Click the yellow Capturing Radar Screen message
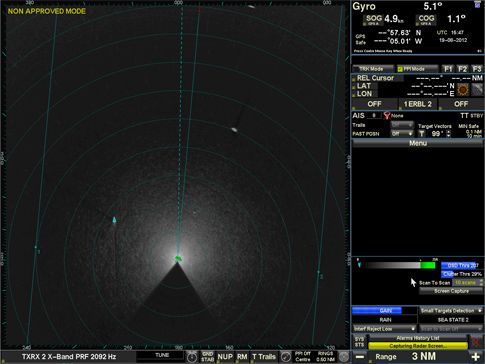 (418, 346)
